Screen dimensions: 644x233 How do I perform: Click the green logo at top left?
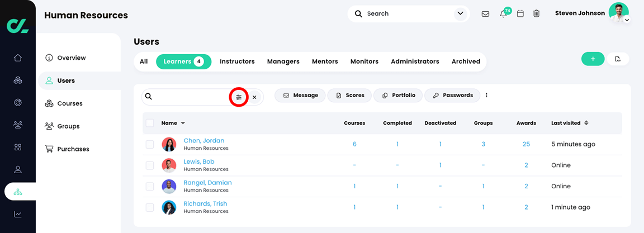[18, 26]
